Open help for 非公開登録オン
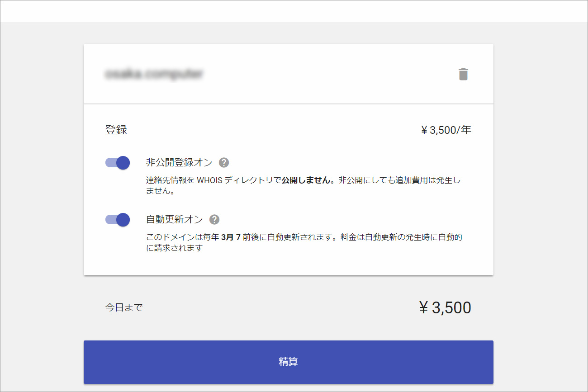The width and height of the screenshot is (588, 392). click(223, 163)
